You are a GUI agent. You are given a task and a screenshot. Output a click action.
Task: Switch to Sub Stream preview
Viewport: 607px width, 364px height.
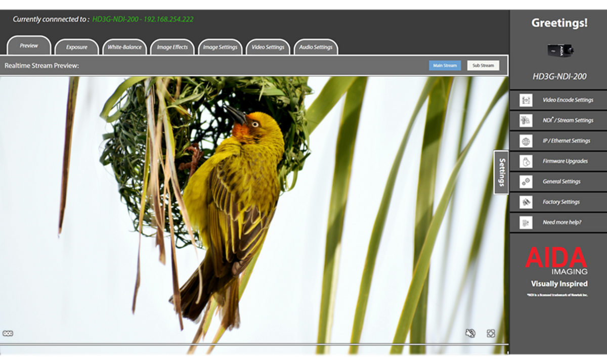pyautogui.click(x=483, y=65)
